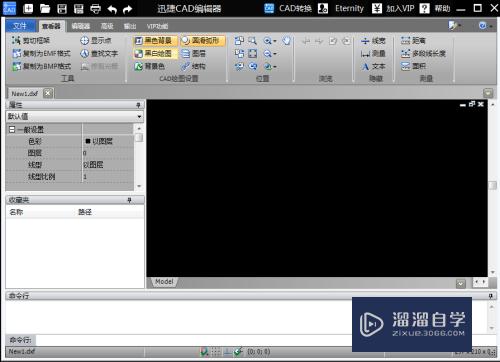The width and height of the screenshot is (500, 362).
Task: Switch to the 高级 advanced tab
Action: [x=107, y=26]
